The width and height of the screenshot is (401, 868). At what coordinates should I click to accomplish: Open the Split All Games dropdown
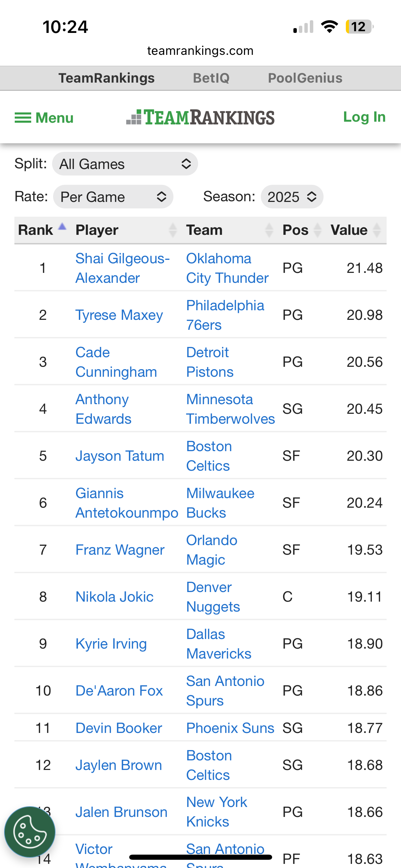125,164
